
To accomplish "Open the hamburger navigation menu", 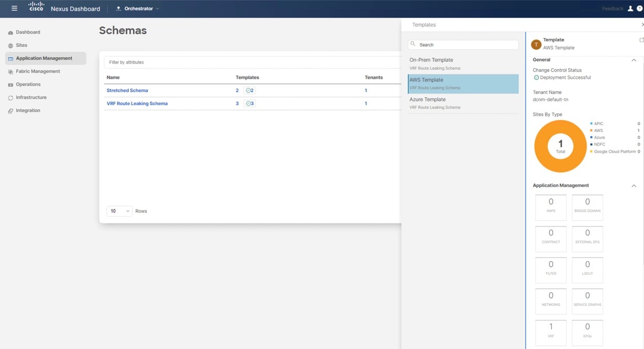I will point(14,8).
